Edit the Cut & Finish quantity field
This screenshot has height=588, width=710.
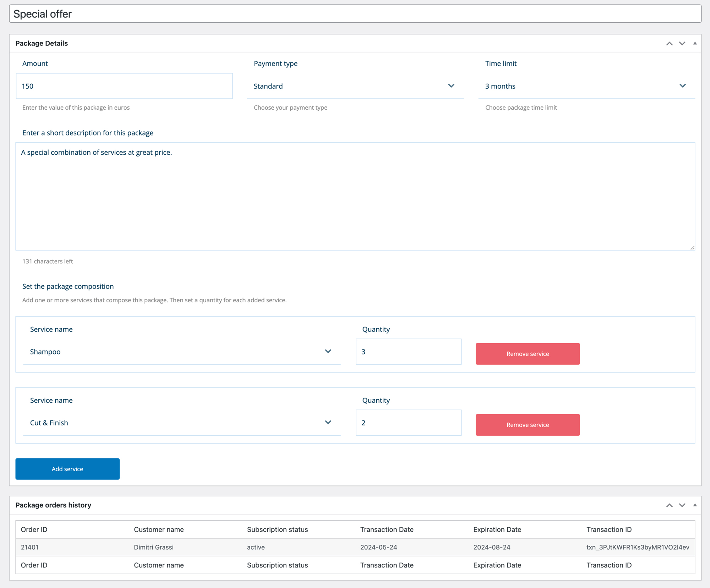click(x=408, y=423)
